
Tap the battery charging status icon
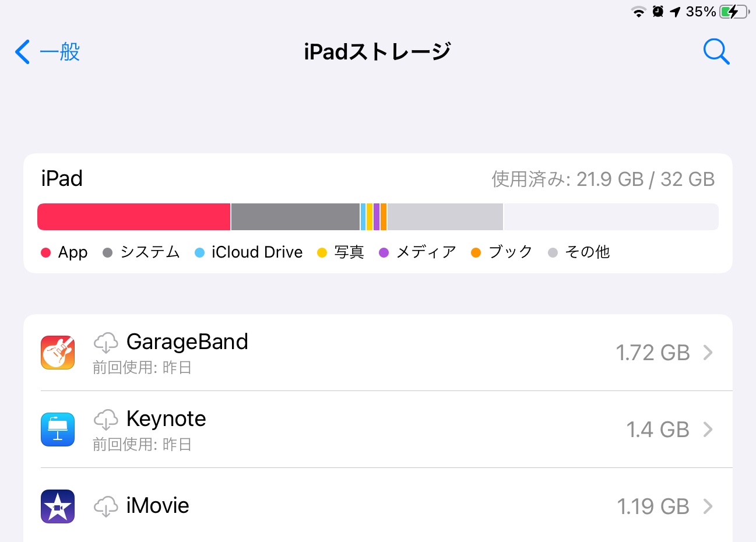pyautogui.click(x=734, y=12)
